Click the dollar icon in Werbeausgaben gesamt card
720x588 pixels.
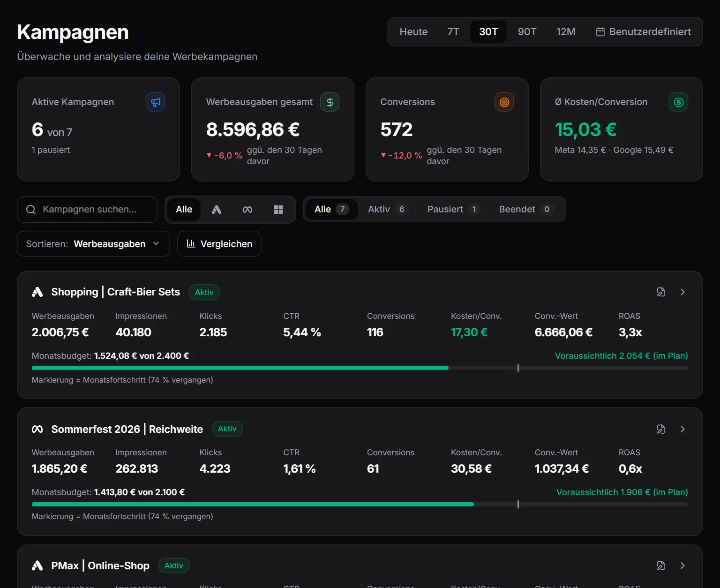click(x=330, y=102)
